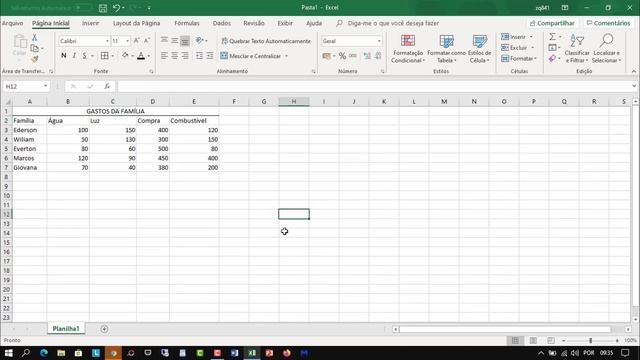Image resolution: width=640 pixels, height=360 pixels.
Task: Click the Comentários button
Action: point(608,23)
